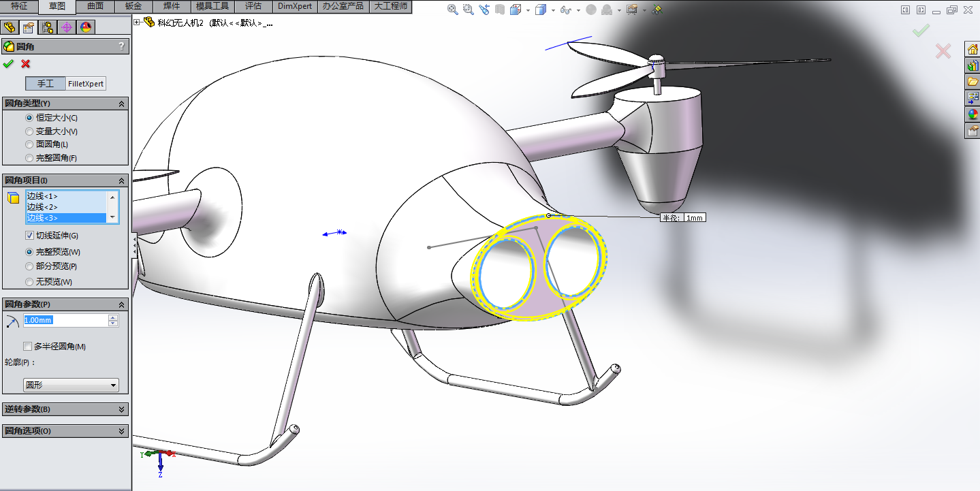Select 完整圆角 fillet type

[29, 158]
